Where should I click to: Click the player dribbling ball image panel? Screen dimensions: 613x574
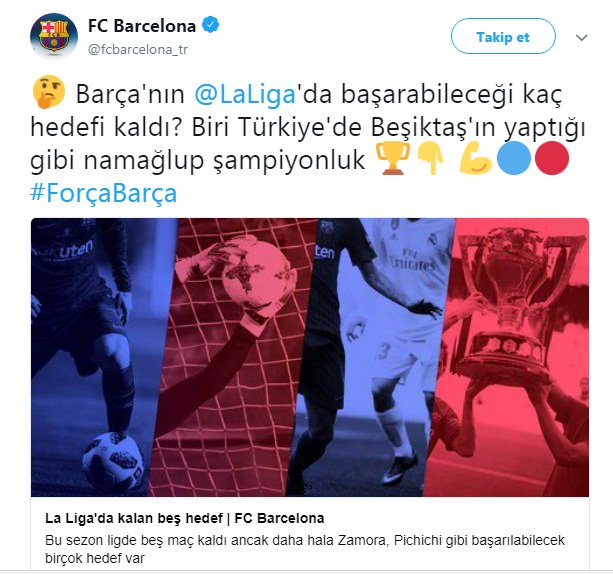click(x=98, y=357)
